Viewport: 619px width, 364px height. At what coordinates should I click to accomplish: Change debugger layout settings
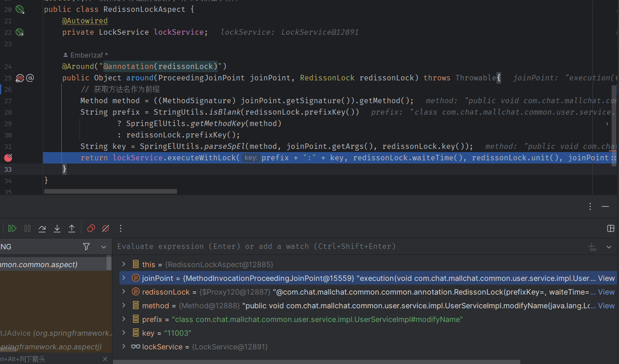610,228
